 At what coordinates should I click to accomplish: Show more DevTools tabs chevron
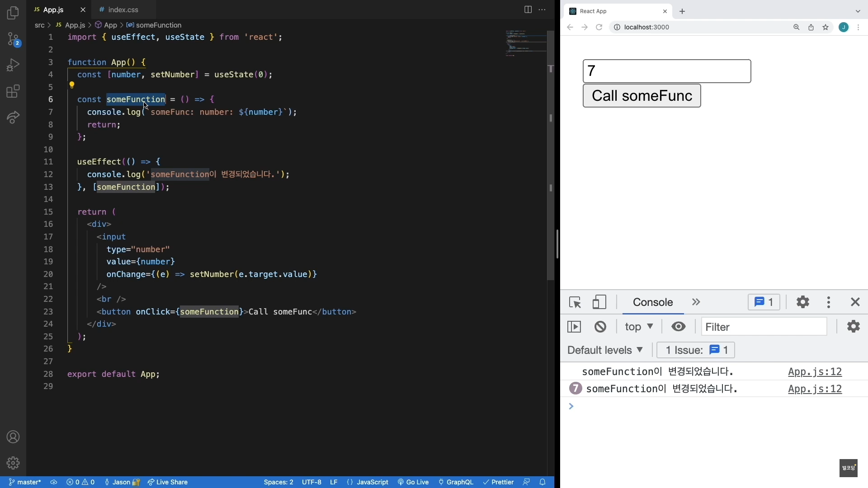tap(696, 302)
